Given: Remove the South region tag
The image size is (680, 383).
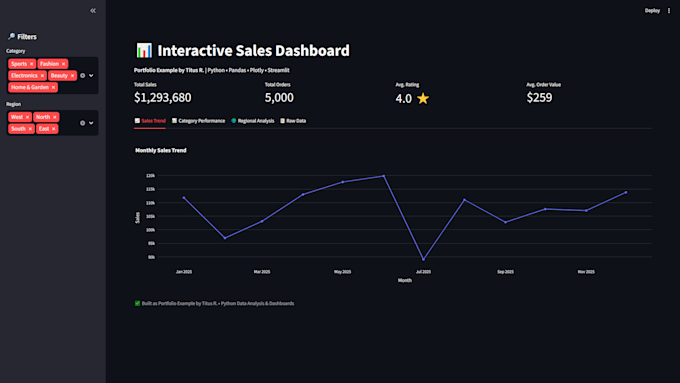Looking at the screenshot, I should pos(30,129).
